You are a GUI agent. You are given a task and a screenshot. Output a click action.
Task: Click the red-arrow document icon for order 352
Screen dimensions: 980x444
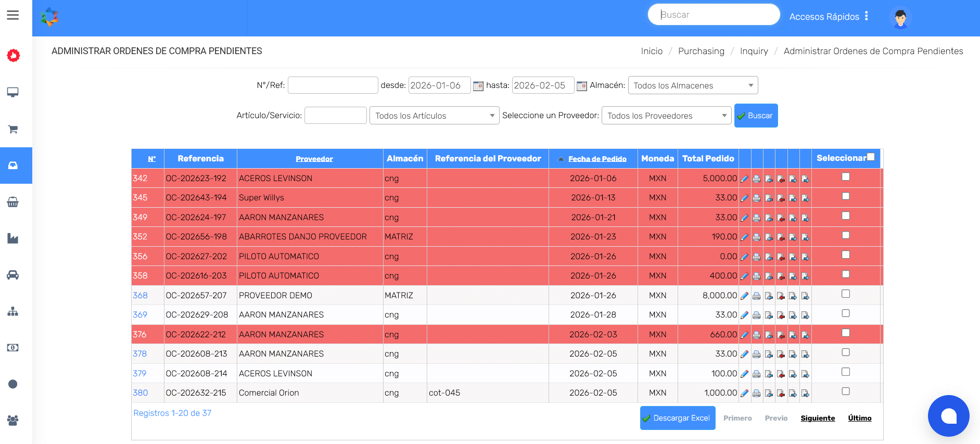pyautogui.click(x=781, y=237)
